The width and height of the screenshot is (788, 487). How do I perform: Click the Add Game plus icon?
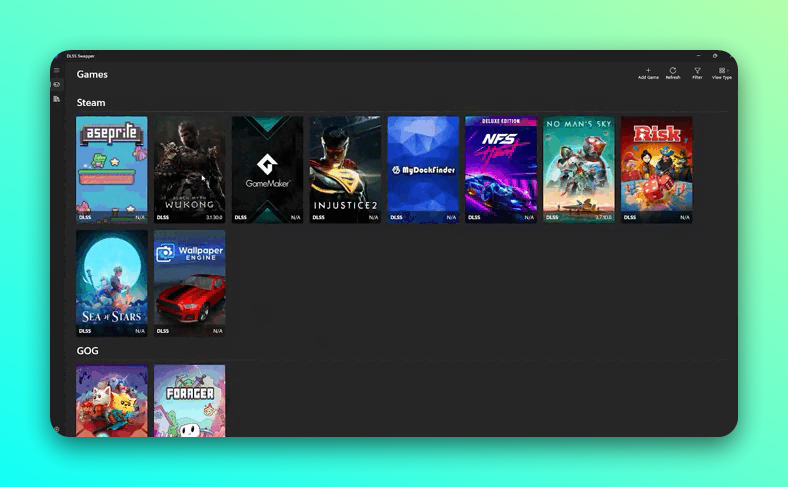coord(648,73)
